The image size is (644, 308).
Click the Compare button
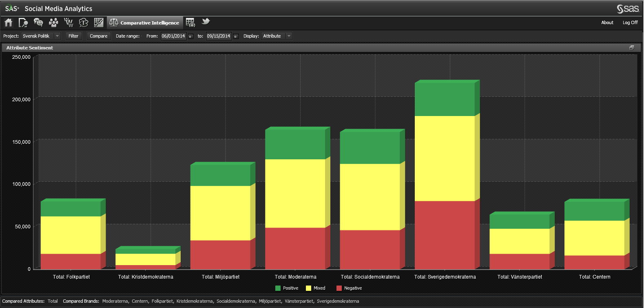point(99,36)
